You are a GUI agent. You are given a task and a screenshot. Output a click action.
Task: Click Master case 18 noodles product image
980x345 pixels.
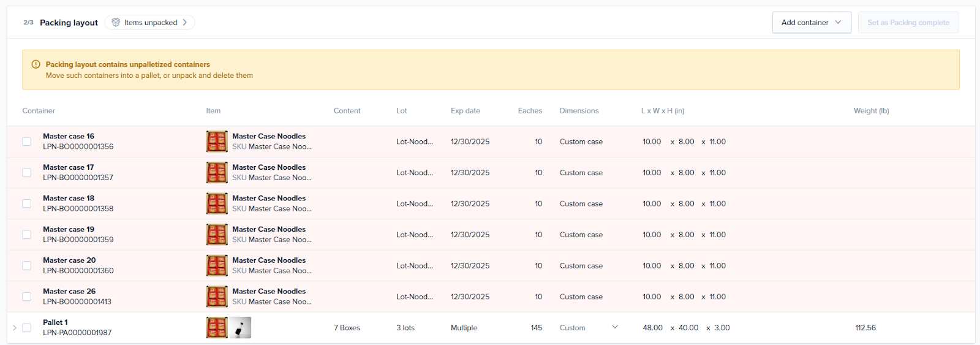click(x=217, y=203)
